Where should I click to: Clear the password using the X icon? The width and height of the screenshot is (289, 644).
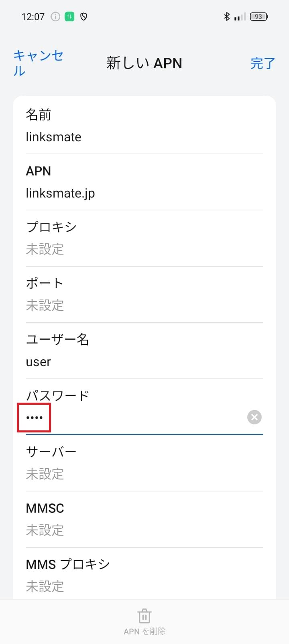[x=254, y=417]
